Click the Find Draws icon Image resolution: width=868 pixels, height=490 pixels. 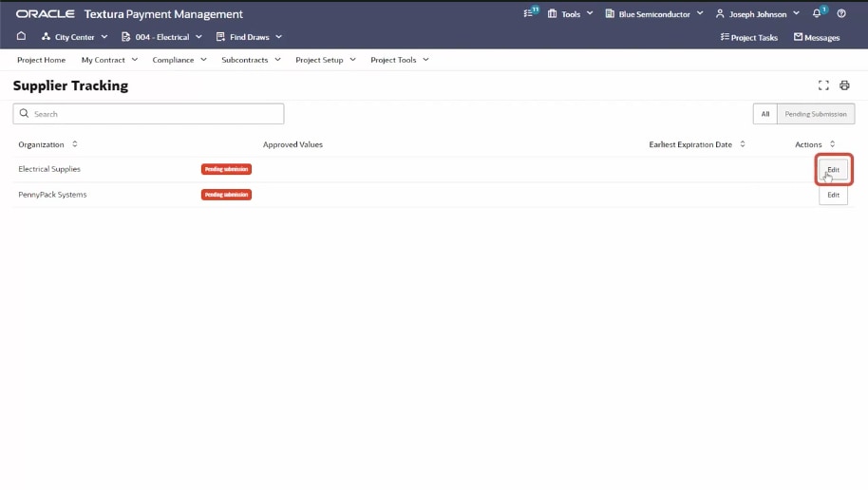point(220,36)
